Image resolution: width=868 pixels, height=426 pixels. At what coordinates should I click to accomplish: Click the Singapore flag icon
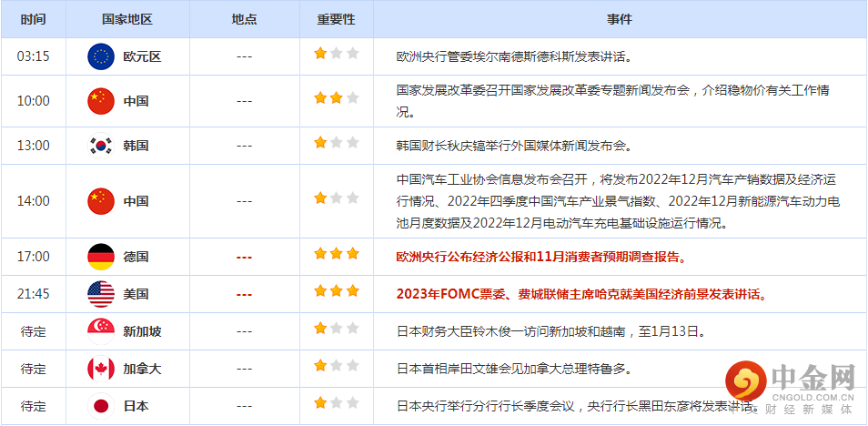pos(100,331)
